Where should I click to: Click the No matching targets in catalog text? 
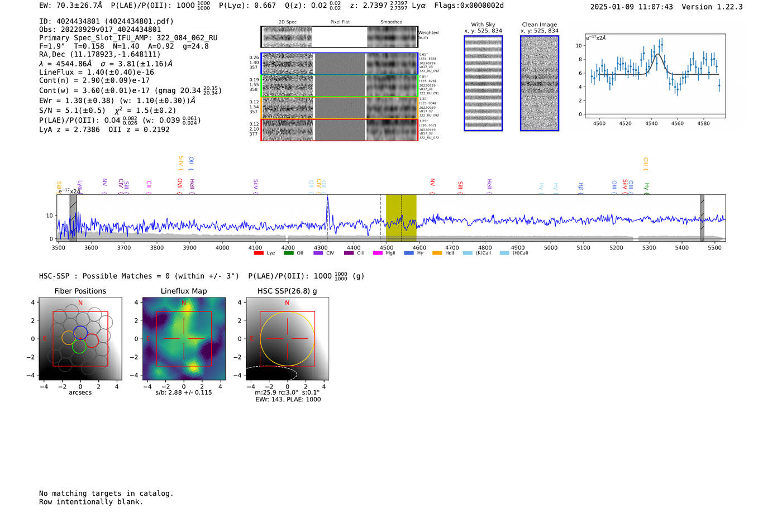[106, 493]
